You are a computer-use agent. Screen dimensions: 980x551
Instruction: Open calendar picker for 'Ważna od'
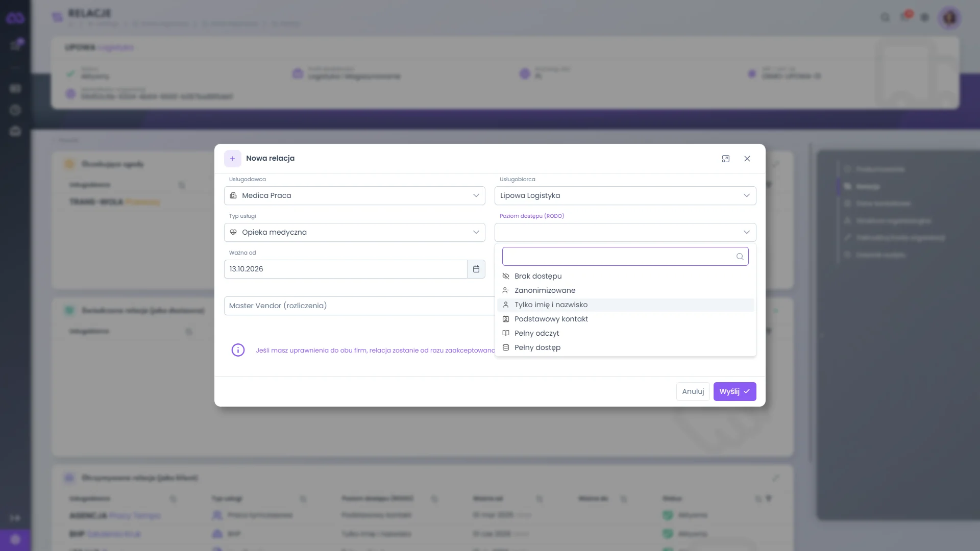coord(476,269)
